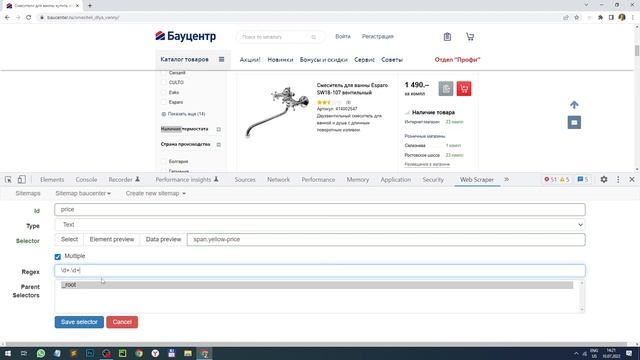Viewport: 640px width, 360px height.
Task: Expand the Sitemap baucenter dropdown
Action: point(83,193)
